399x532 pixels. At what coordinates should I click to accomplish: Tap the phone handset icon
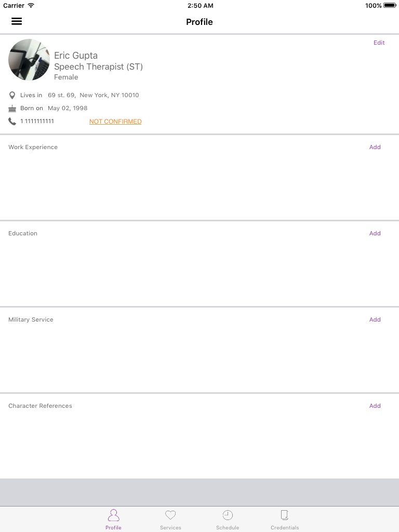click(12, 122)
